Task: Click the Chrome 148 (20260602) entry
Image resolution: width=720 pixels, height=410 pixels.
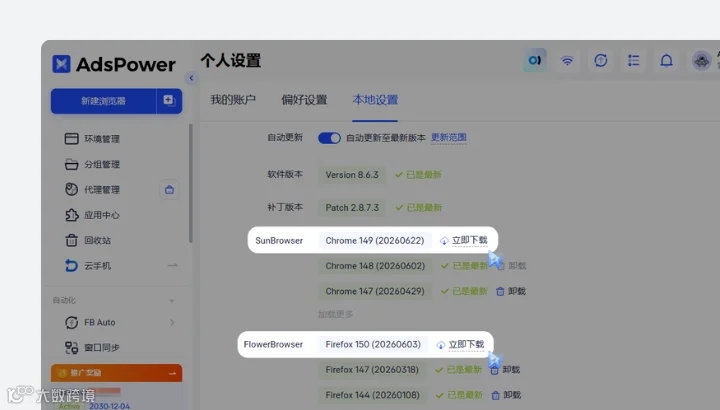Action: click(x=375, y=266)
